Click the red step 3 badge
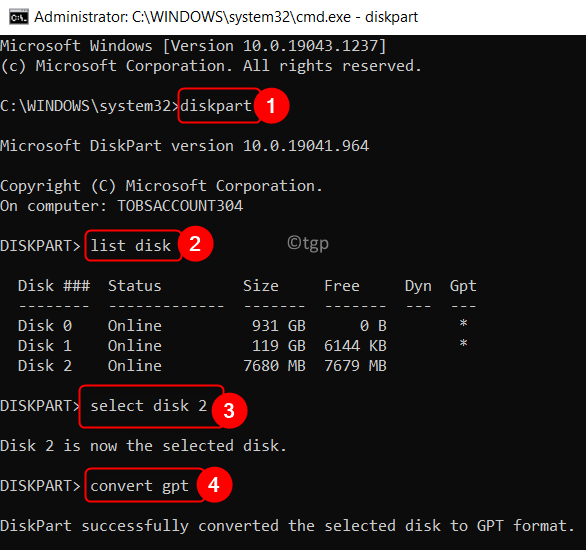This screenshot has height=550, width=586. tap(229, 410)
